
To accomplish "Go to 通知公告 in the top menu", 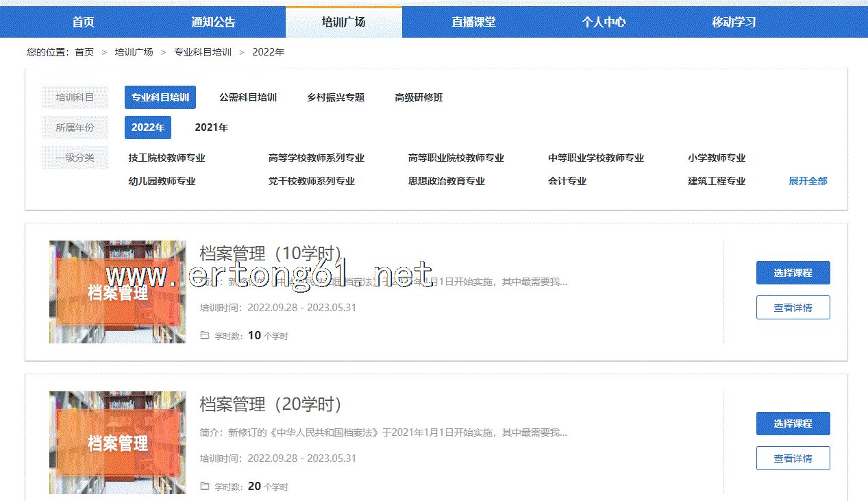I will 213,22.
